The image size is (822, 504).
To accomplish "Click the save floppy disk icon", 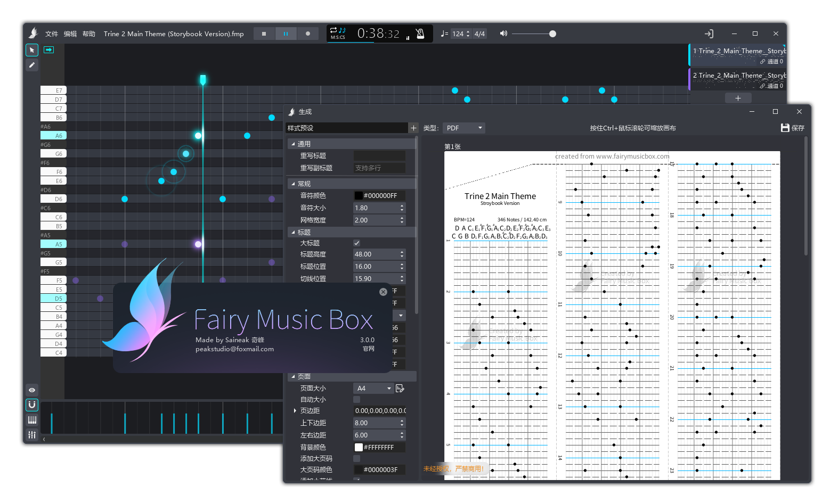I will [x=785, y=128].
